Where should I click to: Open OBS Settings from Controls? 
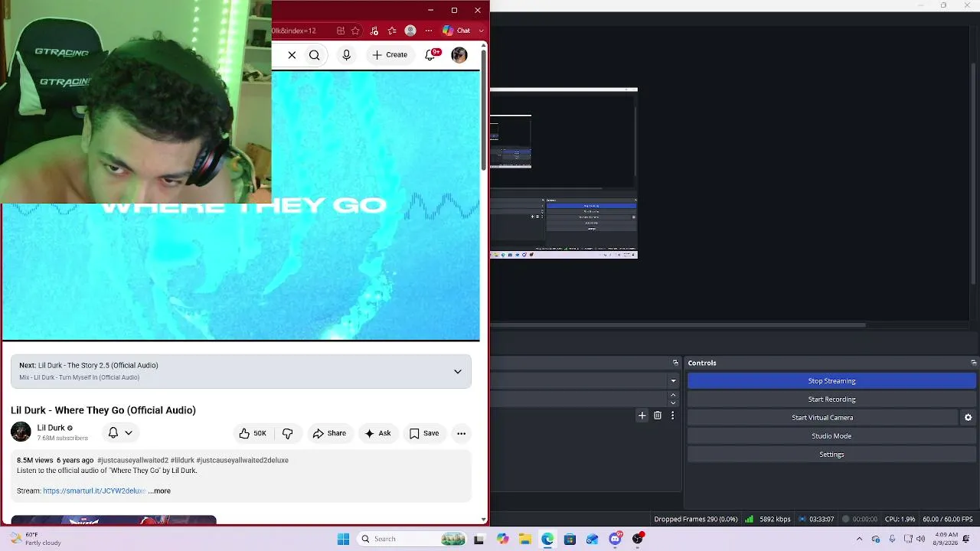[x=831, y=454]
